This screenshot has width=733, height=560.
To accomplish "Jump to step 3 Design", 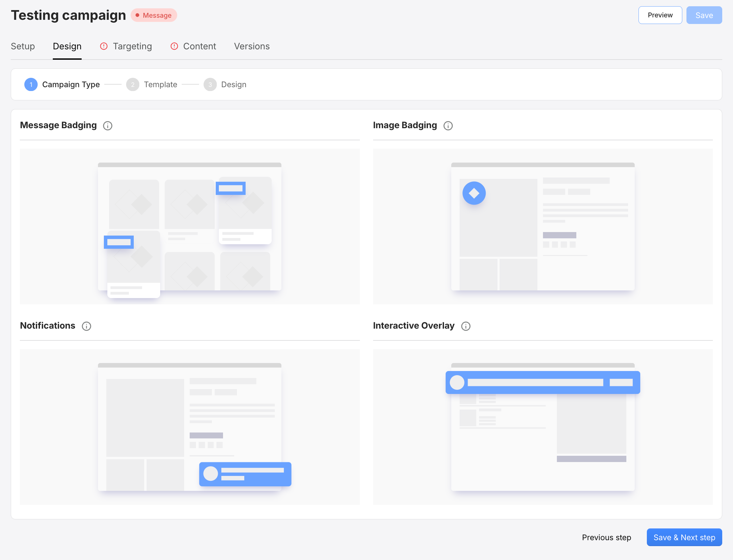I will click(x=210, y=84).
